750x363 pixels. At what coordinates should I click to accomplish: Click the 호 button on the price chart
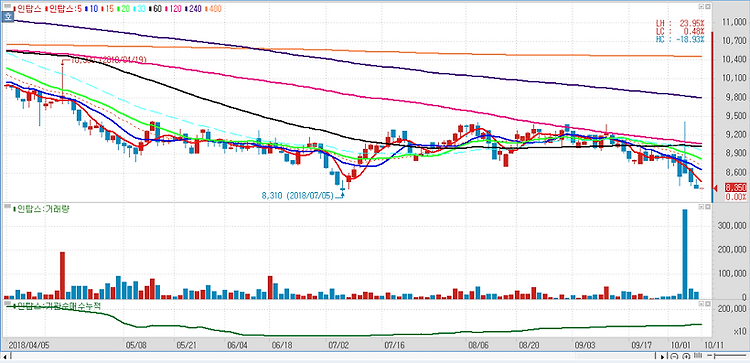coord(8,17)
